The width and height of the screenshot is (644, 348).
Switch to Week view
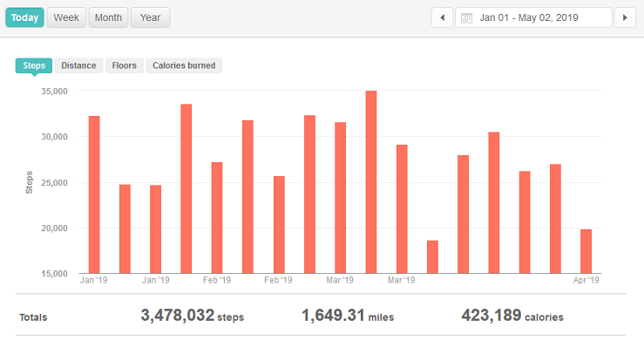click(x=66, y=17)
